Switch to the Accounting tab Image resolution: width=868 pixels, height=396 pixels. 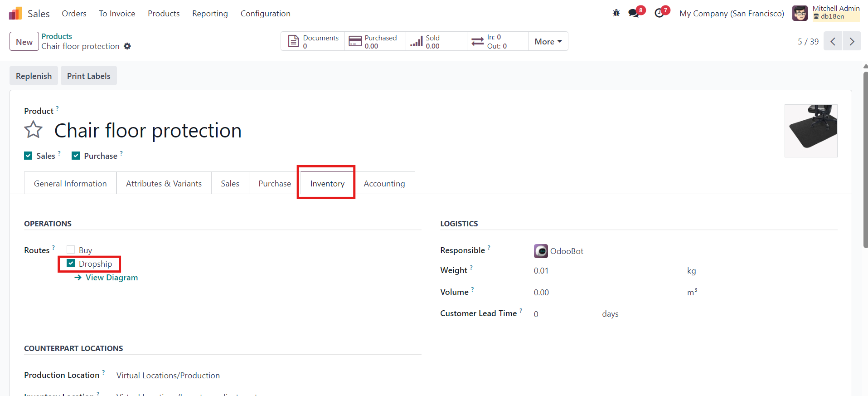coord(384,183)
